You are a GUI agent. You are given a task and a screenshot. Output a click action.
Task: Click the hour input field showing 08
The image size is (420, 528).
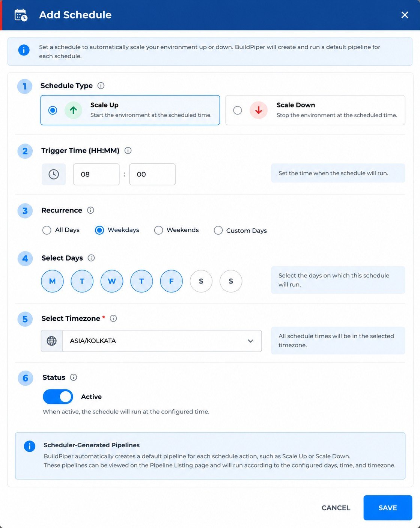(x=96, y=174)
